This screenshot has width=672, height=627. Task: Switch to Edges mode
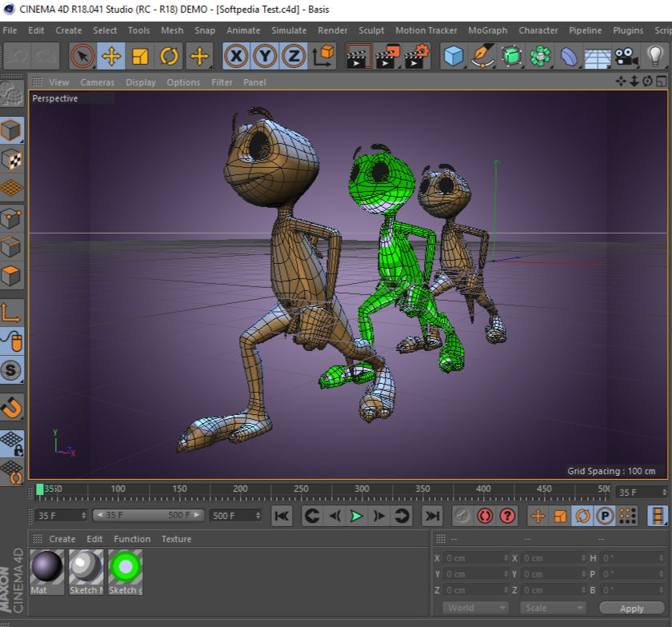[x=11, y=247]
